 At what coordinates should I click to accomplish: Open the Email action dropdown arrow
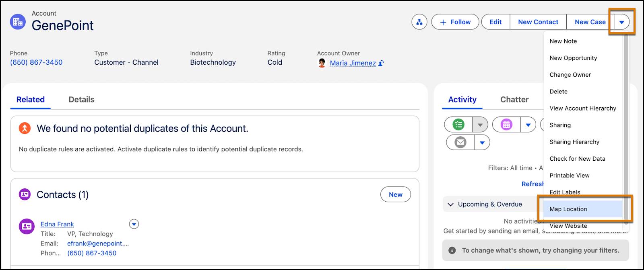click(x=482, y=142)
